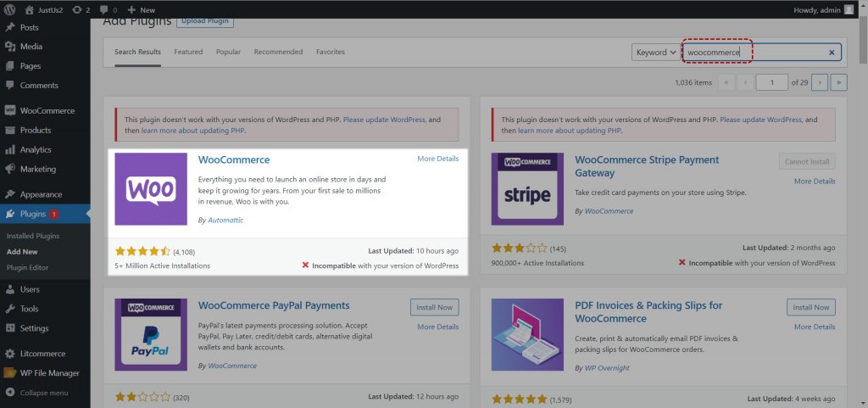Click Howdy, admin account menu
The height and width of the screenshot is (408, 868).
[824, 10]
